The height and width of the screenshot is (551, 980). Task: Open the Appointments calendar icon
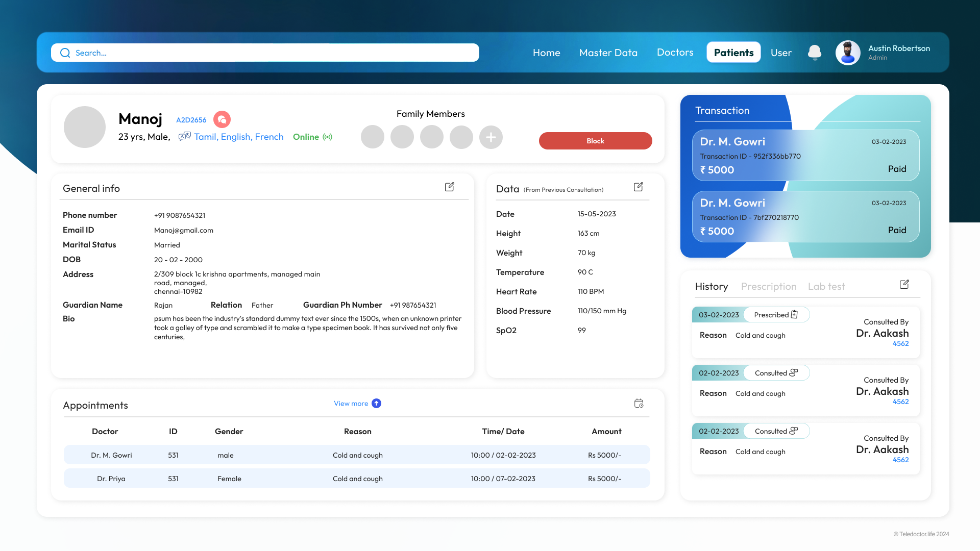[639, 404]
